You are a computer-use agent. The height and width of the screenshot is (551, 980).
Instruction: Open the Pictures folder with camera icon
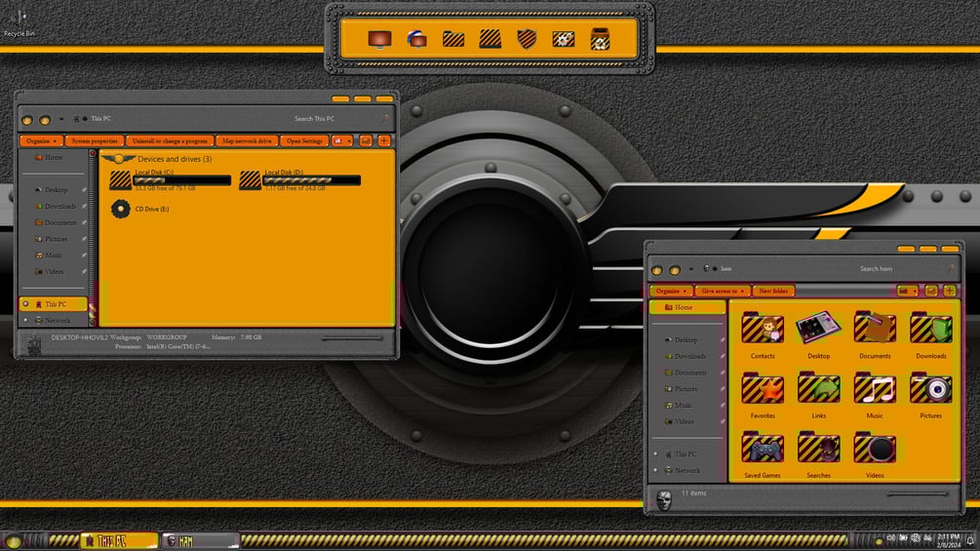[x=930, y=388]
